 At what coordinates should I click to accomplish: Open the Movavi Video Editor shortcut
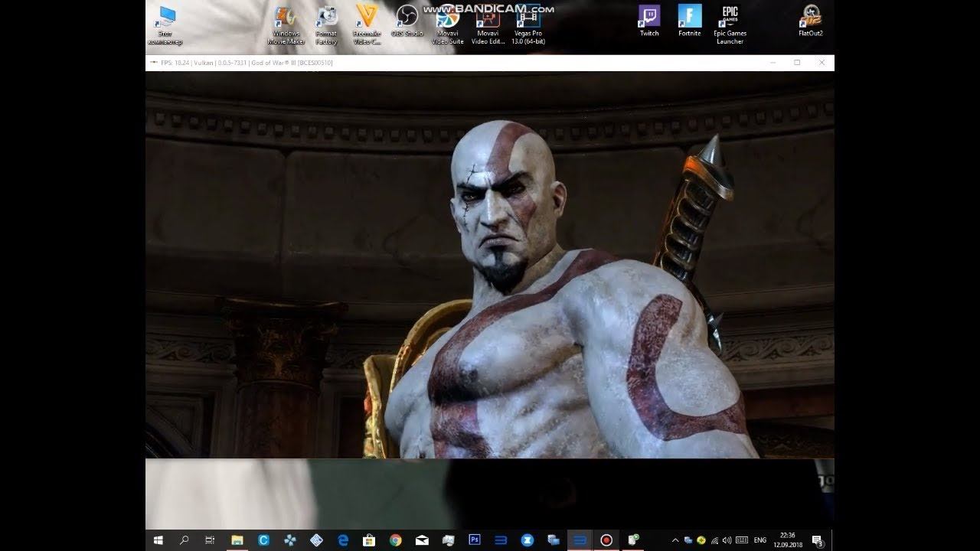(x=488, y=24)
